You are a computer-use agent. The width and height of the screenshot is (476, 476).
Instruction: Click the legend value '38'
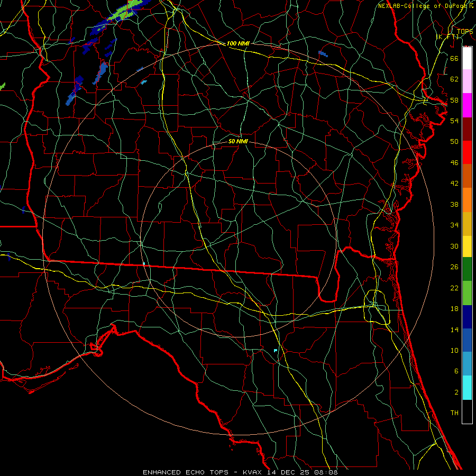(x=454, y=204)
